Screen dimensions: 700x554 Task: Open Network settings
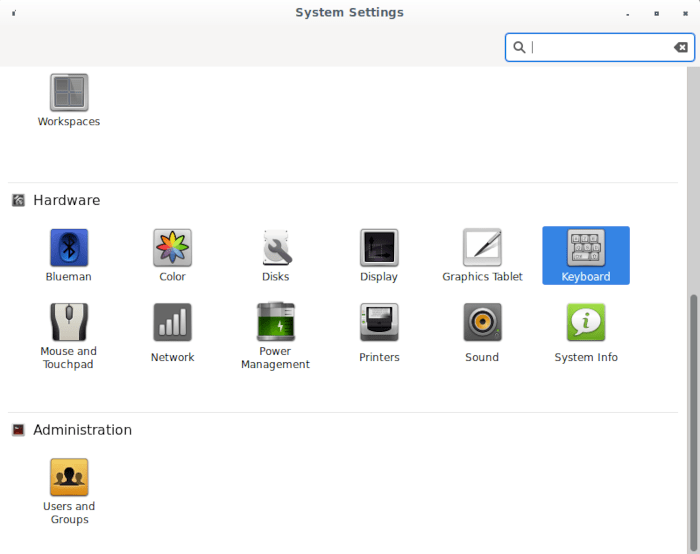(x=172, y=333)
